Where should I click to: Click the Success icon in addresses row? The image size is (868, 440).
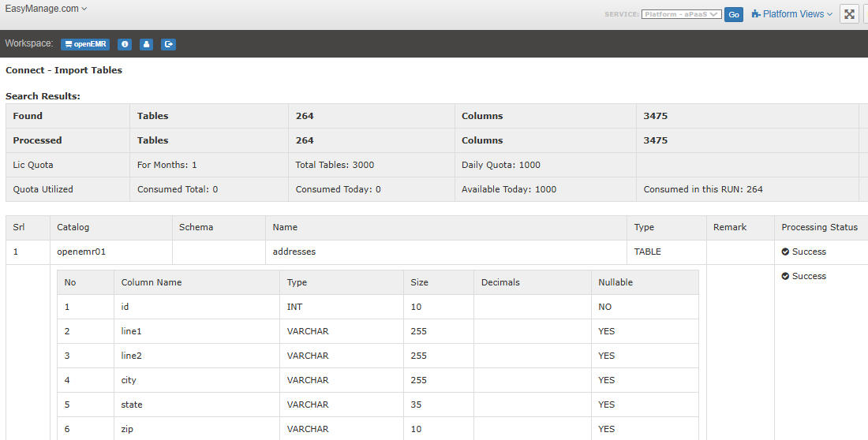(x=785, y=252)
